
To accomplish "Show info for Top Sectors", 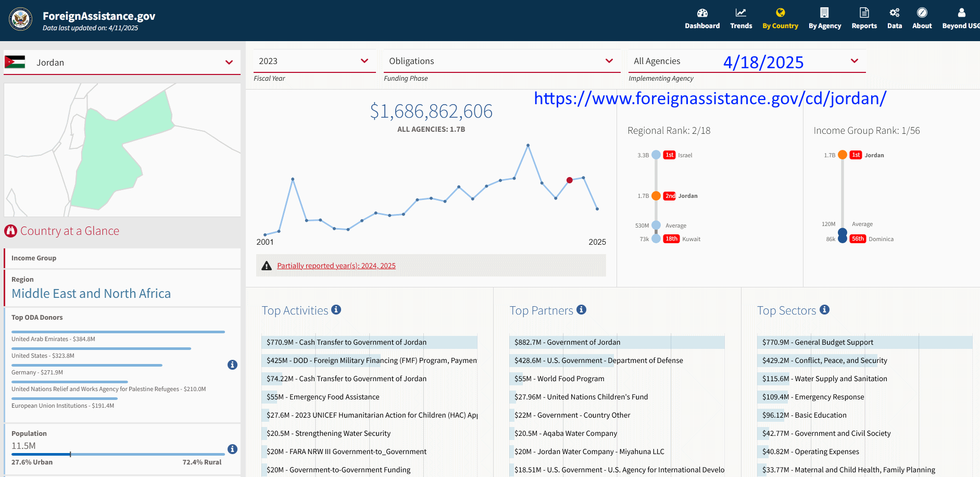I will (824, 309).
